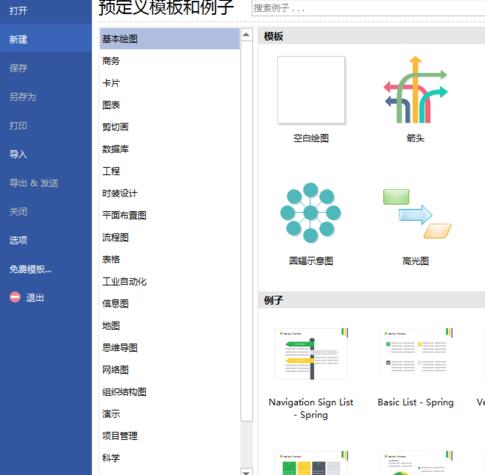The image size is (485, 475).
Task: Open Navigation Sign List - Spring example
Action: click(x=311, y=354)
